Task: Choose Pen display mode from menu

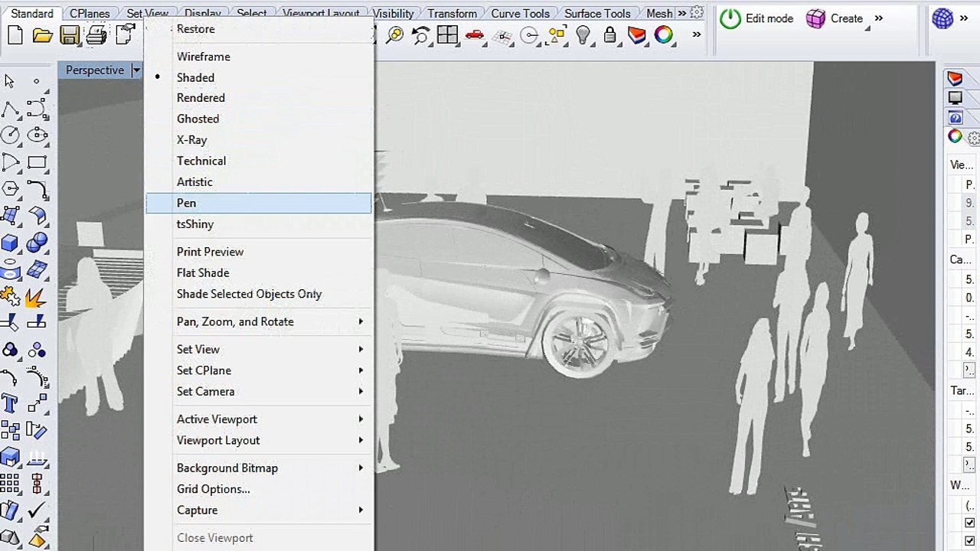Action: [x=186, y=203]
